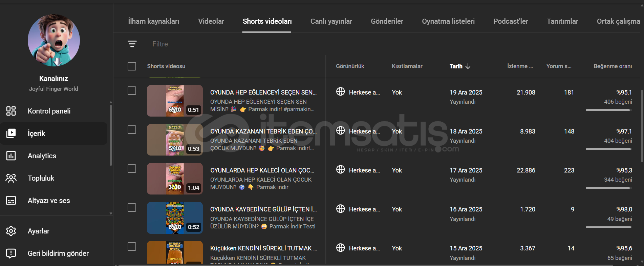Click the like-ratio bar for %98,0 row
Screen dimensions: 644x266
tap(609, 227)
